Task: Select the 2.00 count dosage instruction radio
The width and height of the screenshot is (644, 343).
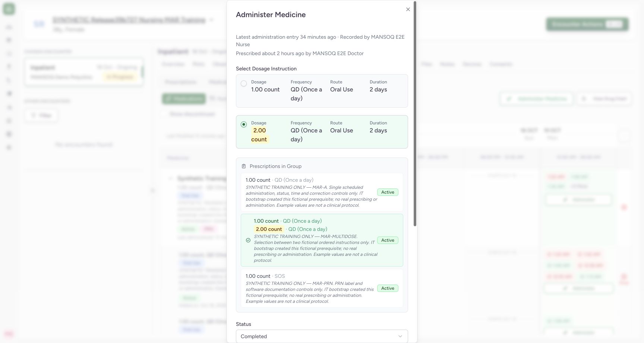Action: (244, 124)
